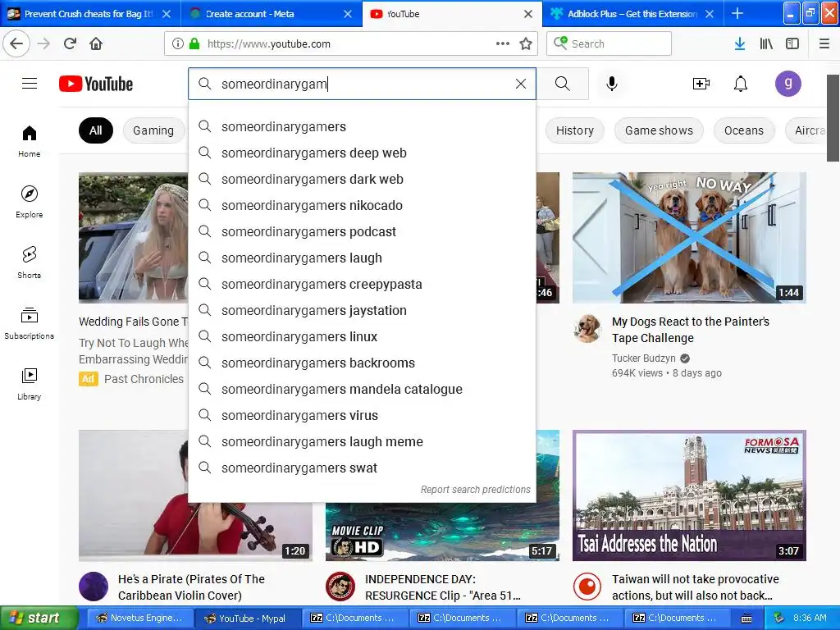Select the All filter chip
This screenshot has width=840, height=630.
point(96,130)
